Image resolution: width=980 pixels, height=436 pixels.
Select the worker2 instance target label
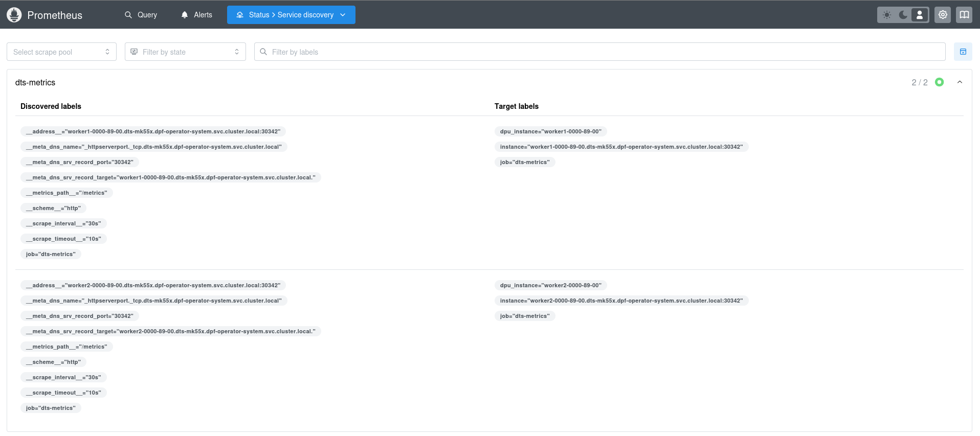pyautogui.click(x=621, y=301)
